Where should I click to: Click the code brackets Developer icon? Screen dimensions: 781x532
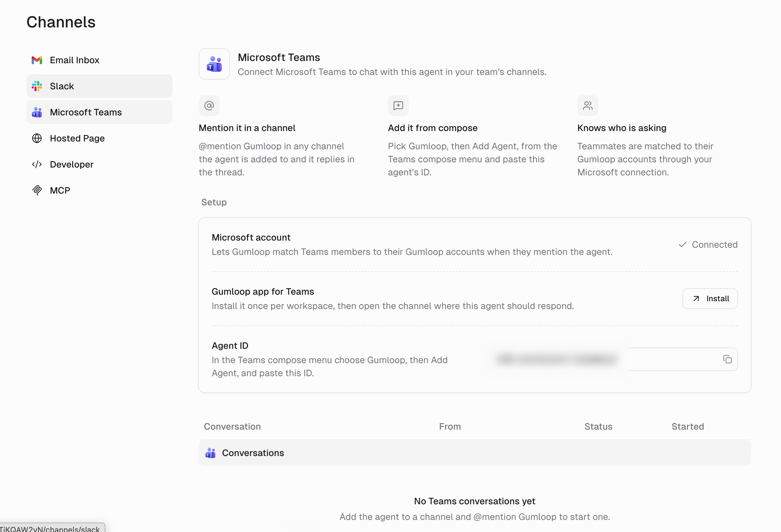pyautogui.click(x=37, y=164)
